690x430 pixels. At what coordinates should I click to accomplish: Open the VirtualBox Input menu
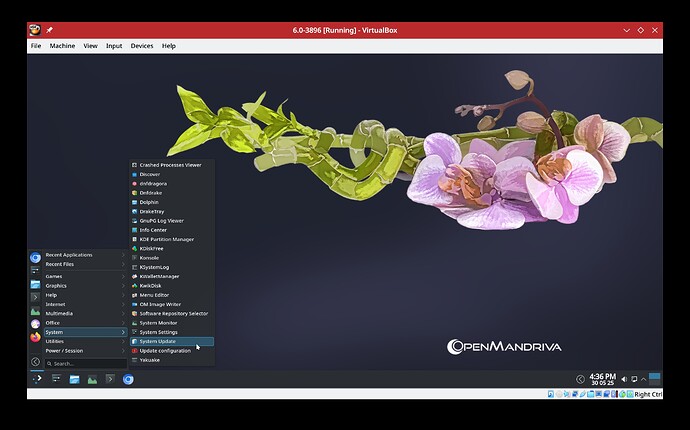(114, 46)
